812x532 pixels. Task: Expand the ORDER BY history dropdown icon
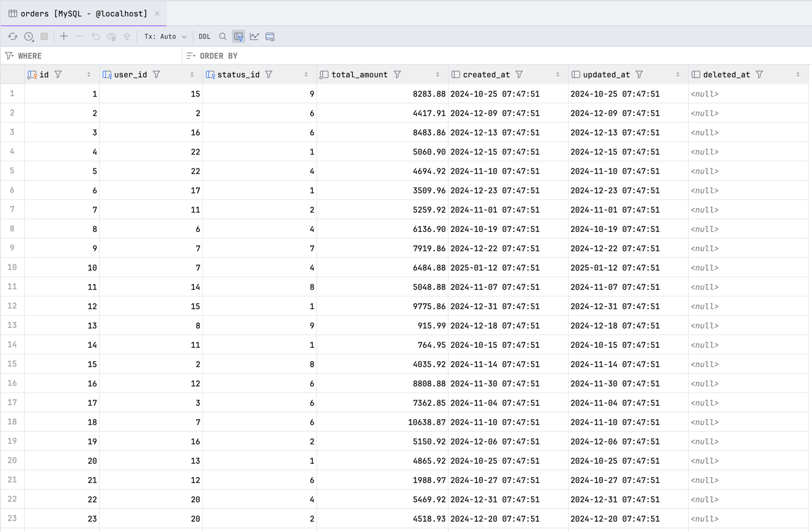pos(191,56)
